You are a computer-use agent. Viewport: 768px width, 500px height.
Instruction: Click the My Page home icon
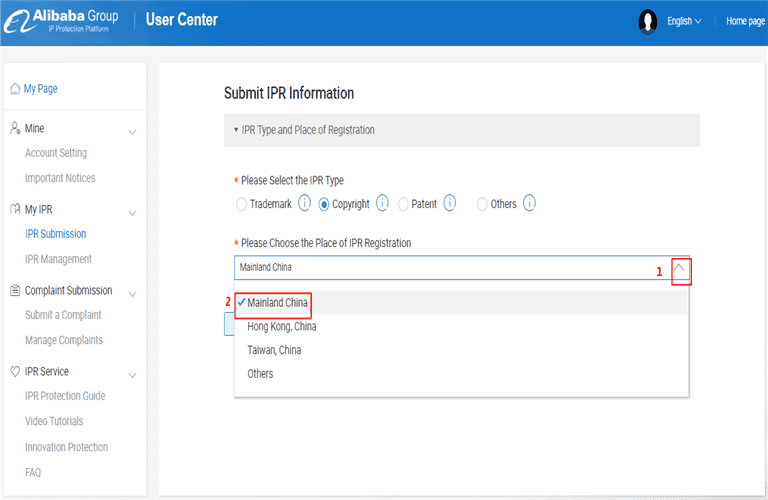pyautogui.click(x=14, y=89)
